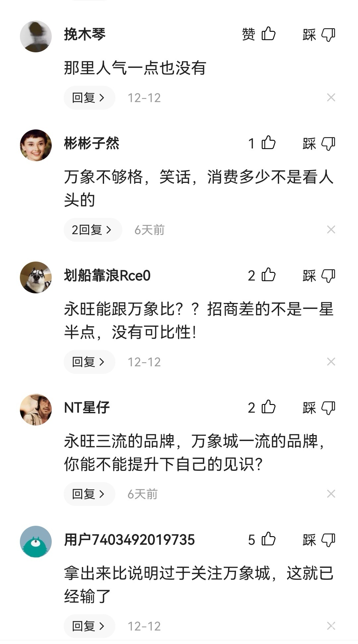Like 划船靠浪Rce0's comment
The width and height of the screenshot is (358, 644).
click(268, 275)
